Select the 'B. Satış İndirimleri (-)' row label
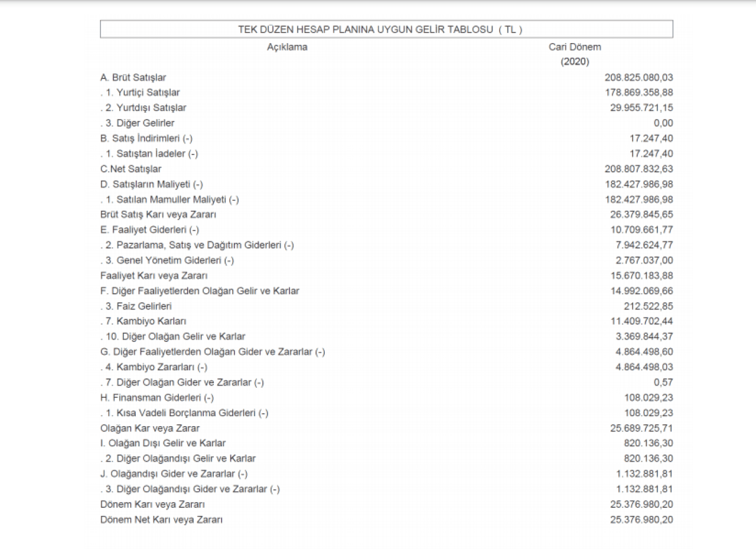The image size is (756, 549). 146,139
